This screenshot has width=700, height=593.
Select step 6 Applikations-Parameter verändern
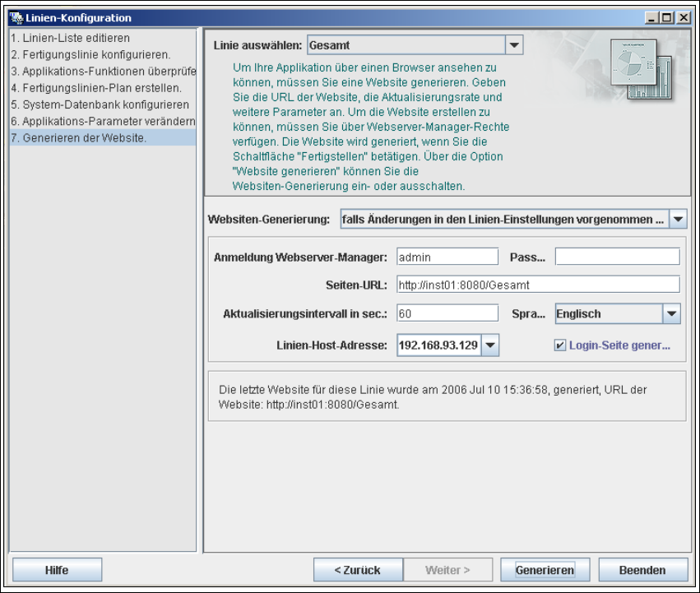[x=103, y=121]
